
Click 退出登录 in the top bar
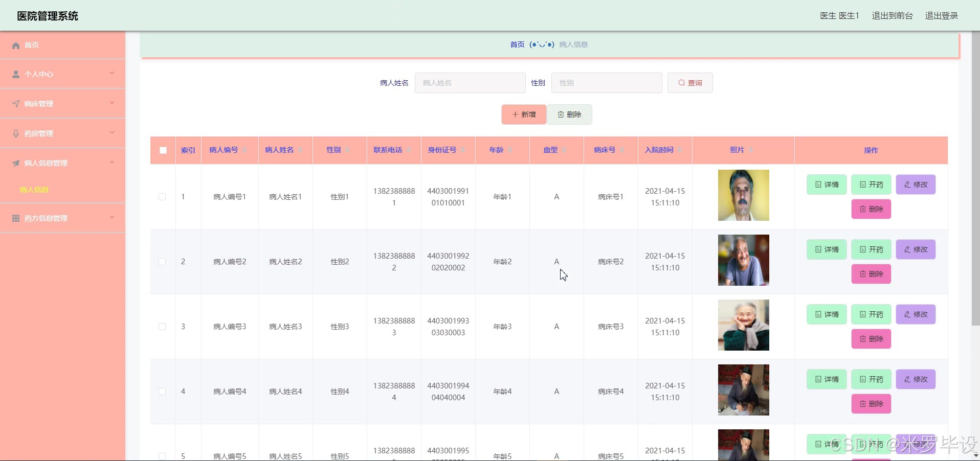click(941, 16)
